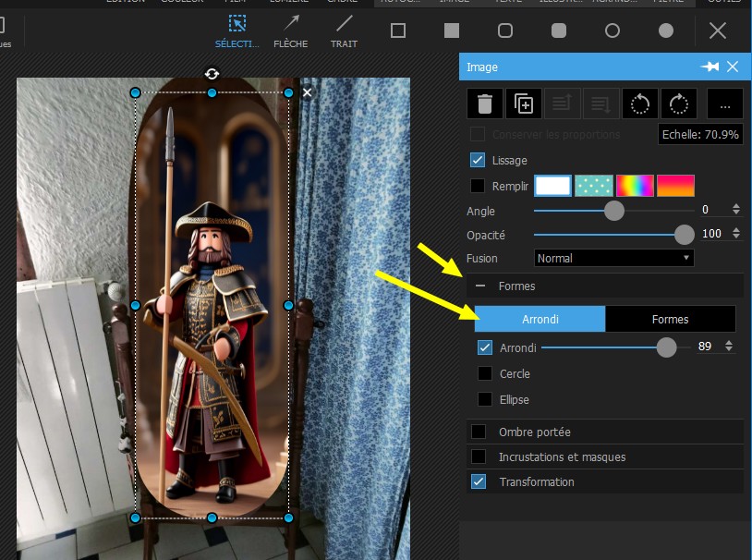Image resolution: width=752 pixels, height=560 pixels.
Task: Decrease Angle with the down arrow
Action: click(x=736, y=213)
